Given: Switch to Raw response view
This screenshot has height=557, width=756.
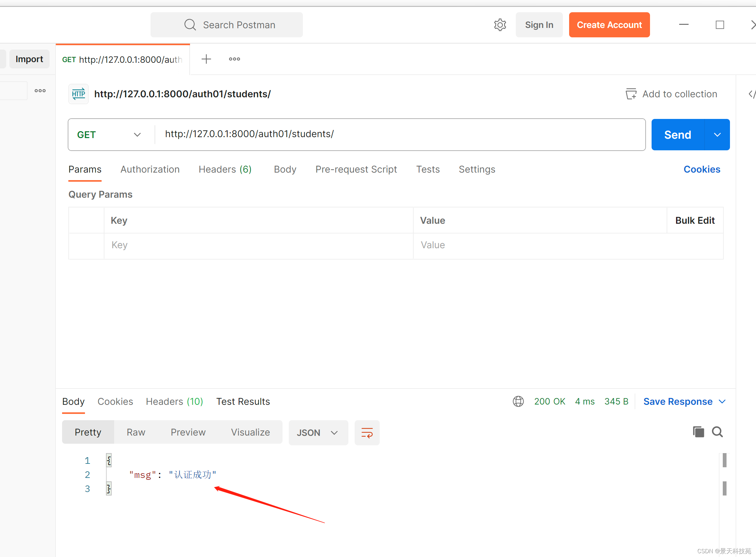Looking at the screenshot, I should pos(136,432).
